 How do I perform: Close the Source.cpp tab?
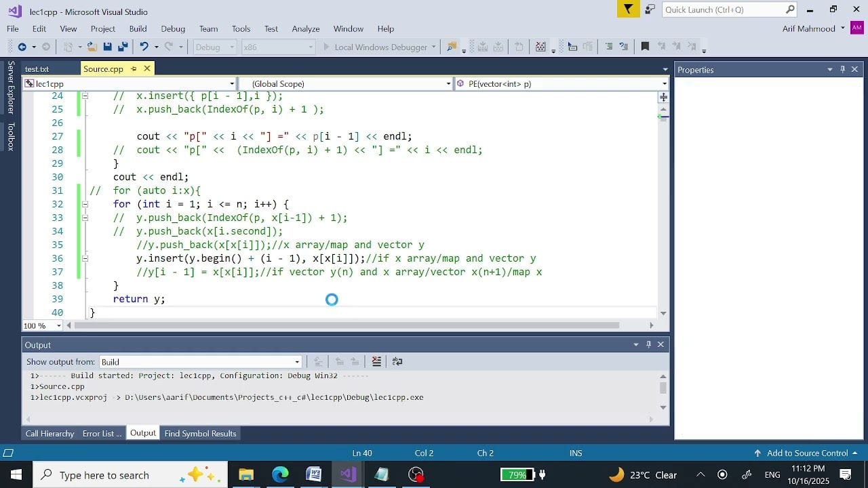(x=147, y=68)
